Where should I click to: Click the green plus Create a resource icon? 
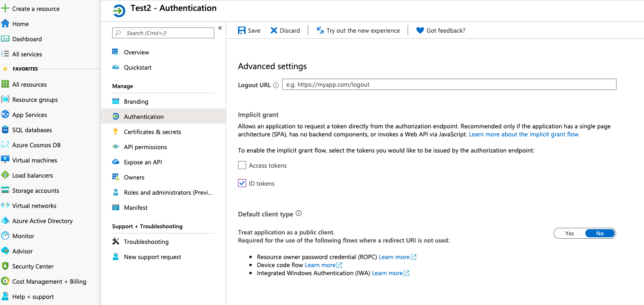pos(5,9)
